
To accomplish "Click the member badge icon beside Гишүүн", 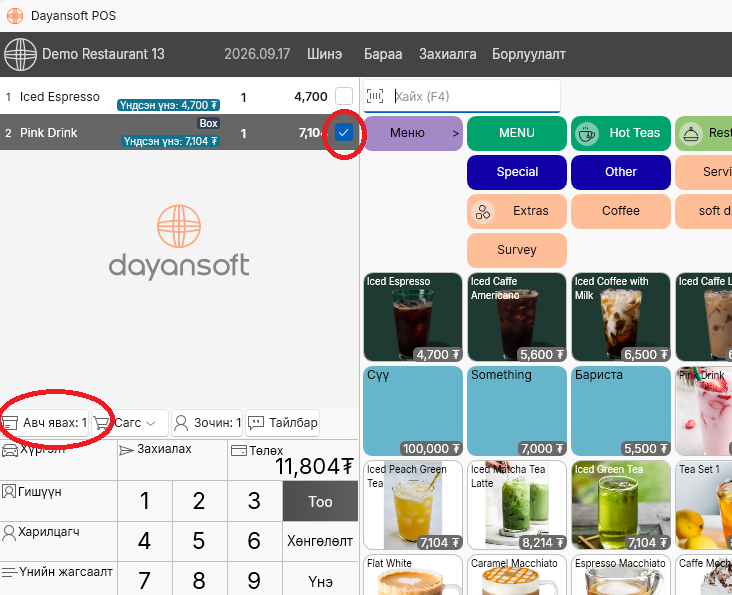I will [9, 491].
